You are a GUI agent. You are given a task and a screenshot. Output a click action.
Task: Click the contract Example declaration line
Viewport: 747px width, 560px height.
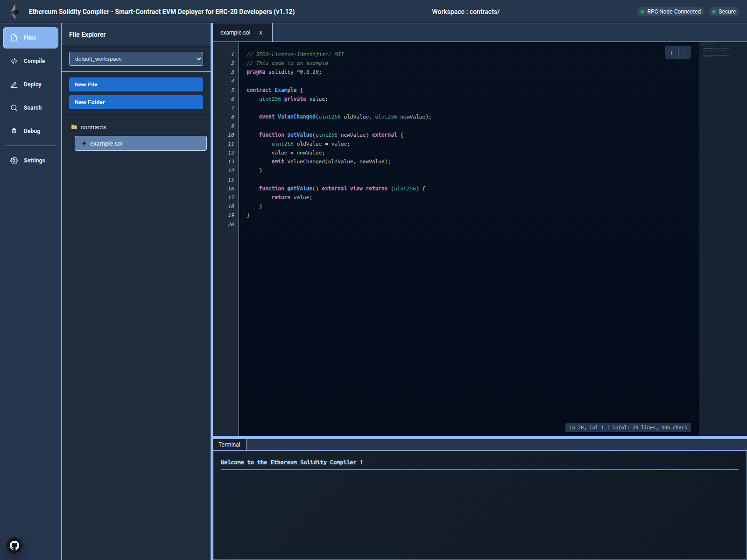click(x=275, y=90)
